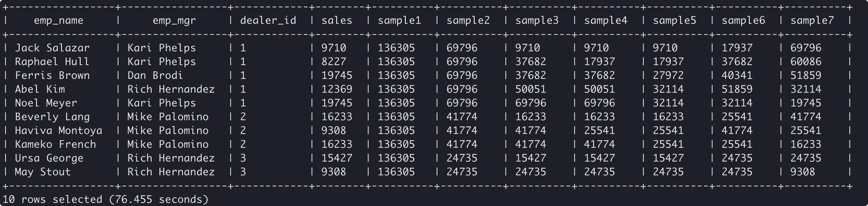
Task: Click sample7 value 51859 in Ferris Brown's row
Action: click(806, 75)
